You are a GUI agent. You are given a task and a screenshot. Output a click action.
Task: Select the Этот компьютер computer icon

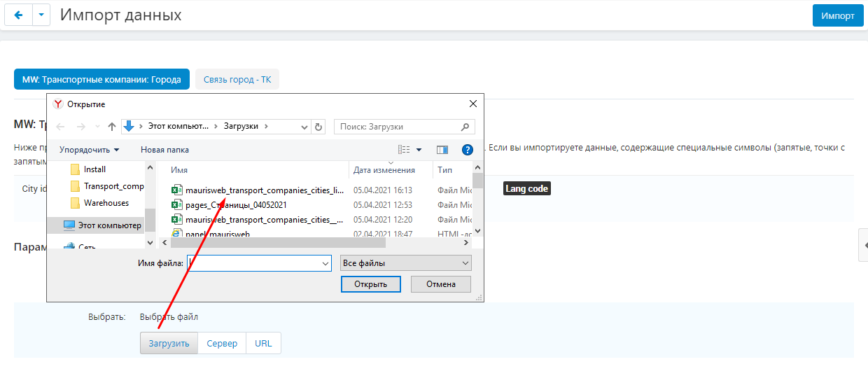click(69, 225)
